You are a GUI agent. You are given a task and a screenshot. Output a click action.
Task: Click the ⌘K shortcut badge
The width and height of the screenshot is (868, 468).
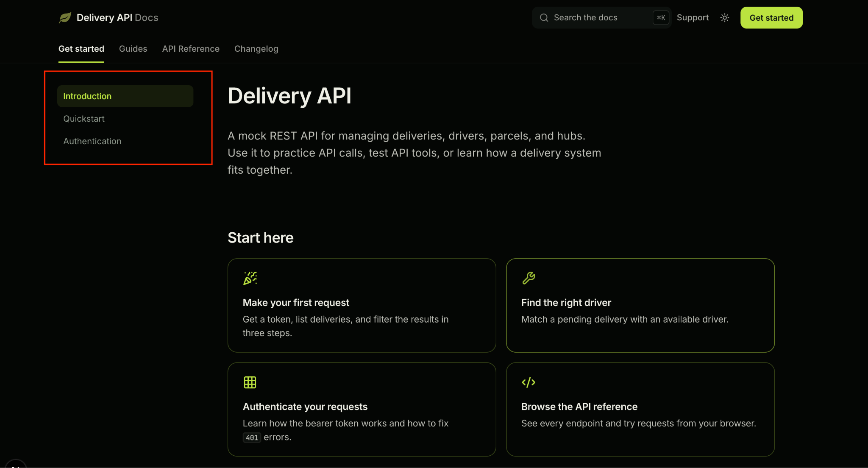661,18
